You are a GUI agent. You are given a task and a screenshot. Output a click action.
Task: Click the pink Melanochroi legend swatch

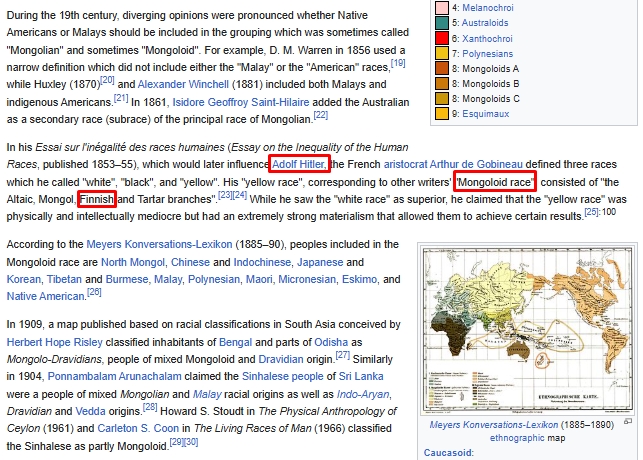(x=442, y=8)
